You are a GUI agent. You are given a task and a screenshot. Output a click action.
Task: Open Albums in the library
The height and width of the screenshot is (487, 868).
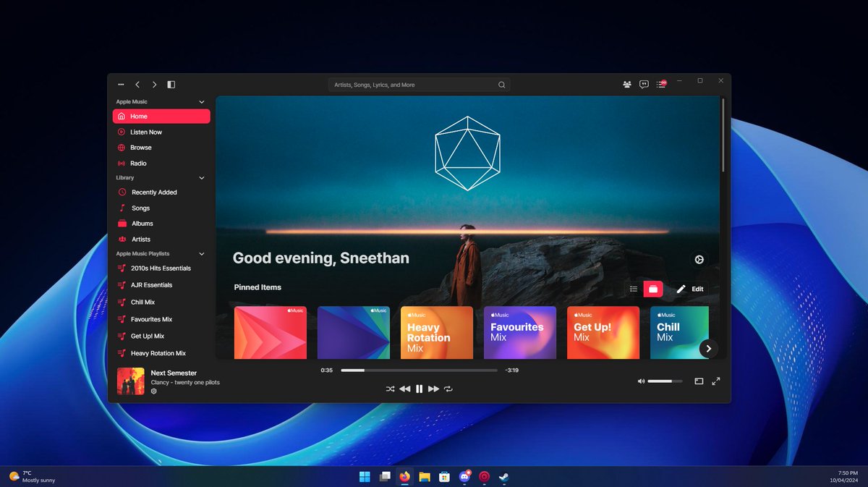tap(161, 224)
